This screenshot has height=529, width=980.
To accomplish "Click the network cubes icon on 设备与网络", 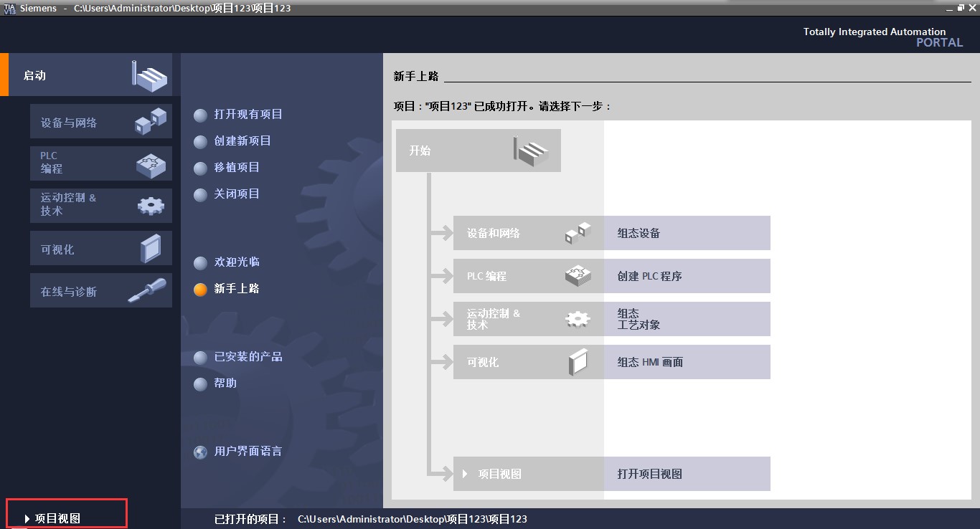I will pos(151,122).
